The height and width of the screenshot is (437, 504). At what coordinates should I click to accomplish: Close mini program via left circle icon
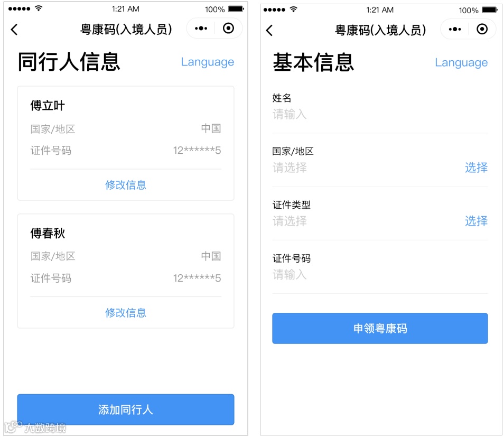228,29
